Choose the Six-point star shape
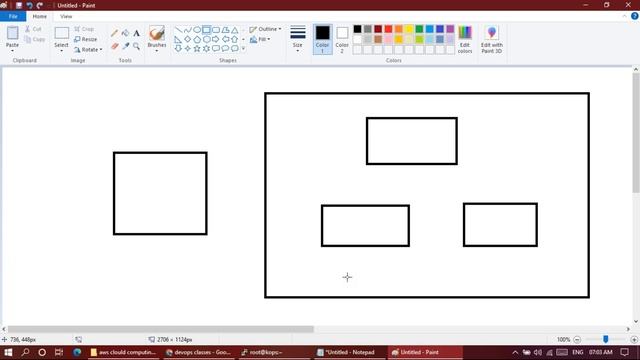 [x=207, y=48]
